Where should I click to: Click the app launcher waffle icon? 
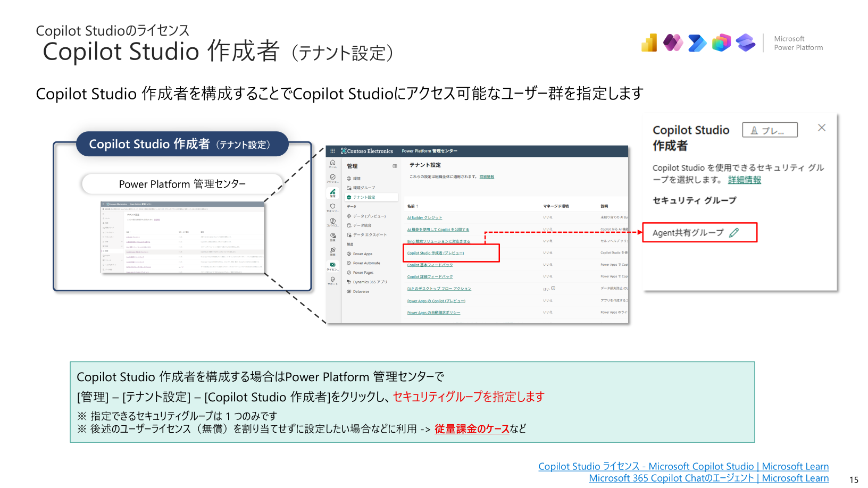[332, 151]
